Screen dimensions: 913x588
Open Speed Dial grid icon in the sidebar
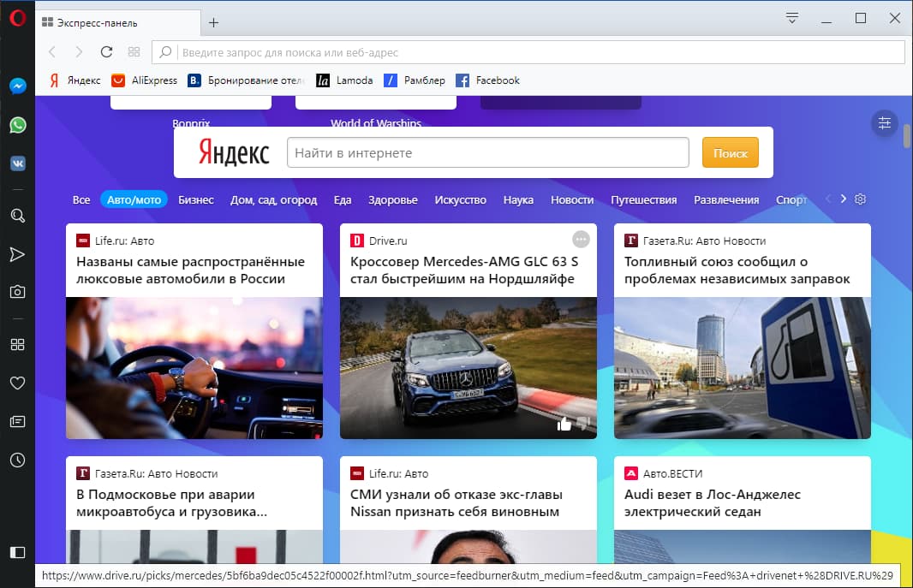click(x=17, y=345)
